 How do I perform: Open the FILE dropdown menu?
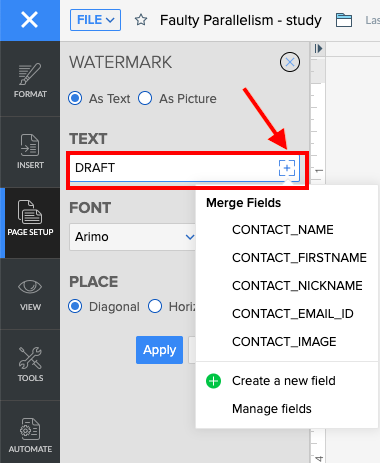click(95, 20)
